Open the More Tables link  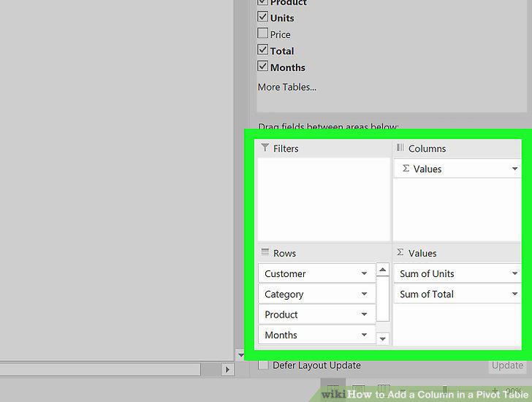point(287,87)
